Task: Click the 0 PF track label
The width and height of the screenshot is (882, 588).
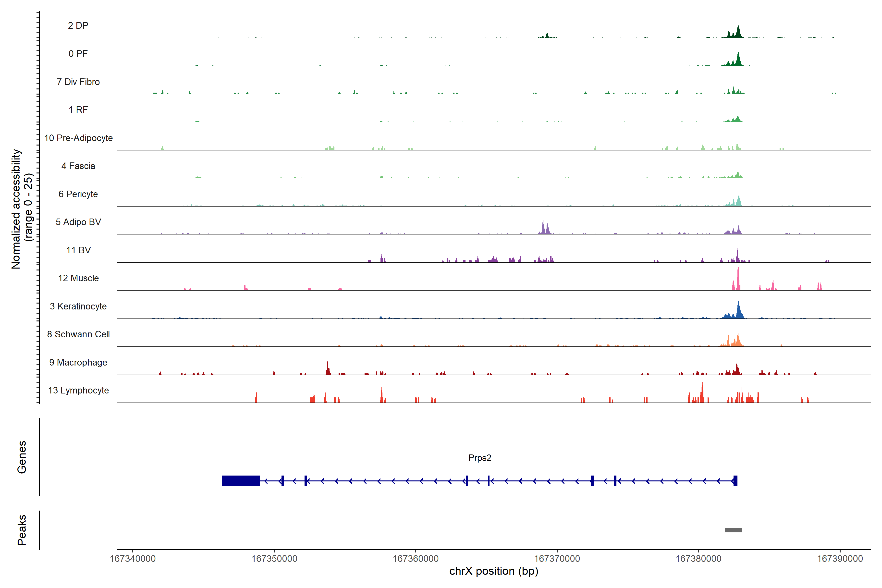Action: pos(78,54)
